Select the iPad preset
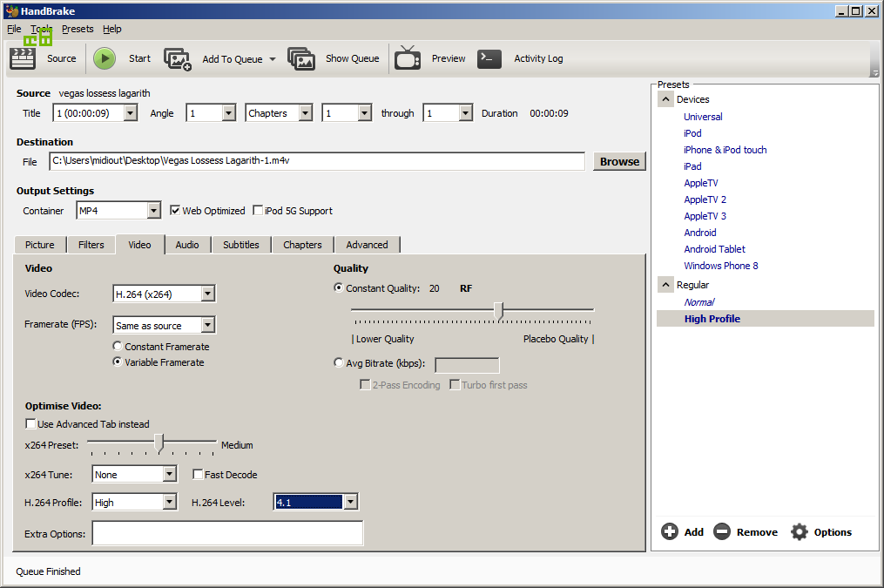The width and height of the screenshot is (884, 588). point(692,166)
